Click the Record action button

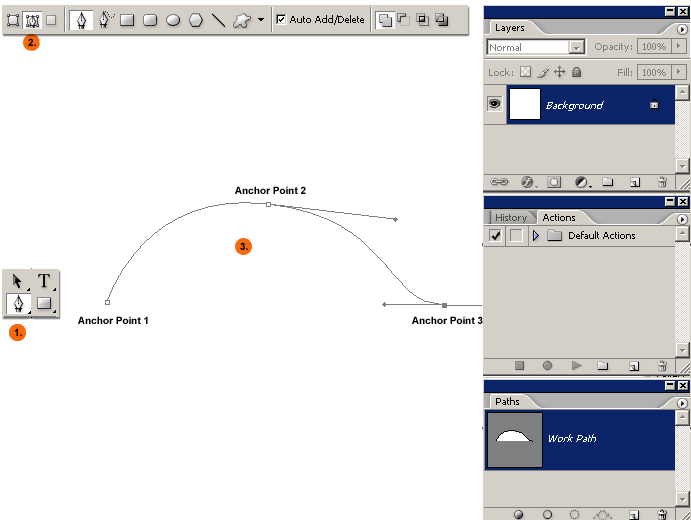pyautogui.click(x=547, y=365)
